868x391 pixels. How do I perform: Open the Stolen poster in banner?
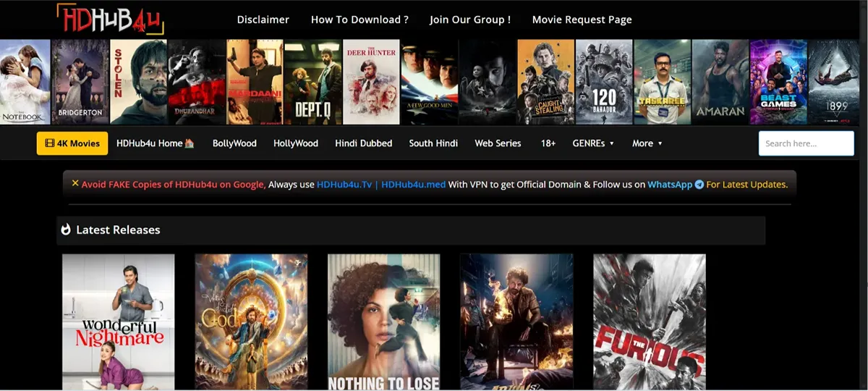click(138, 82)
